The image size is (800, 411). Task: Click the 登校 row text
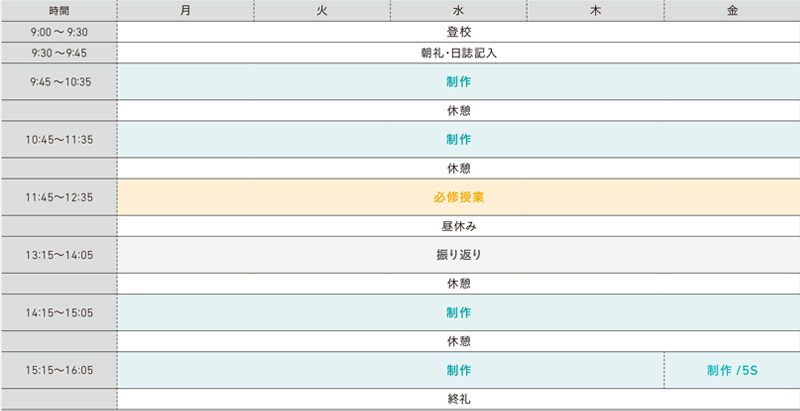pyautogui.click(x=459, y=33)
